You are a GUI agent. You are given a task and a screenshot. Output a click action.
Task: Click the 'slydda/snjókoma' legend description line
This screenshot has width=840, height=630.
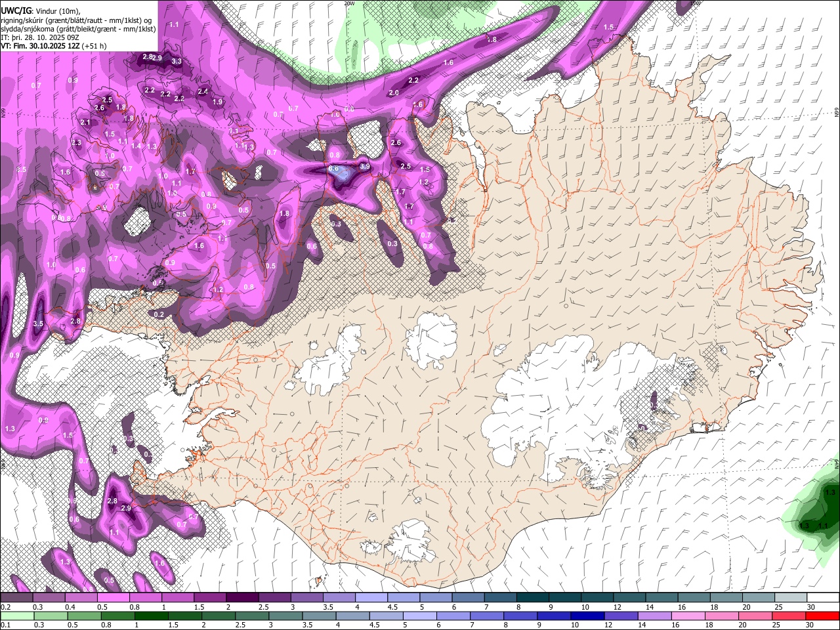[78, 29]
